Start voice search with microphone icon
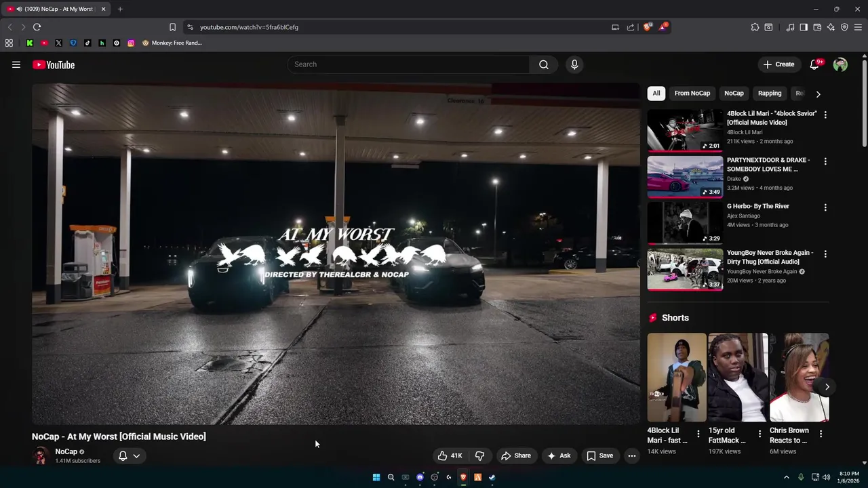The image size is (868, 488). pyautogui.click(x=574, y=64)
